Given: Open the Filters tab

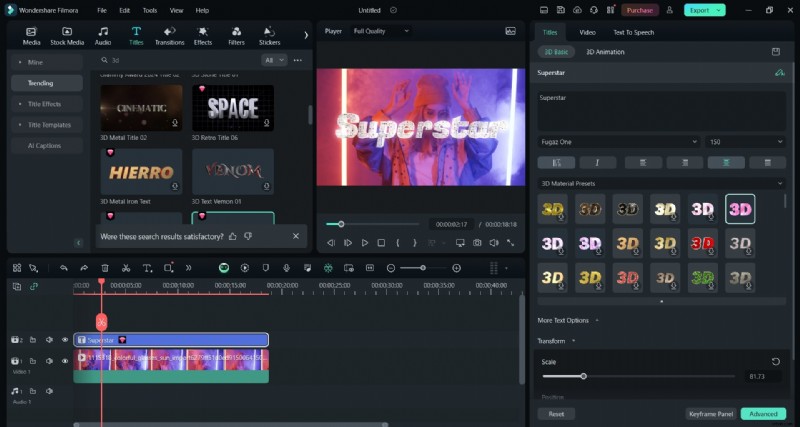Looking at the screenshot, I should [236, 36].
